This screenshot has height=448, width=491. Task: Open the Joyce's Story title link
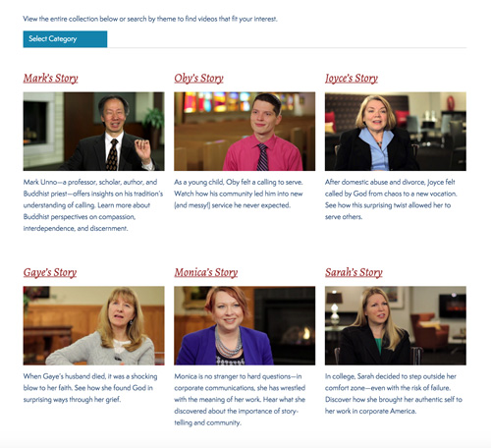352,79
